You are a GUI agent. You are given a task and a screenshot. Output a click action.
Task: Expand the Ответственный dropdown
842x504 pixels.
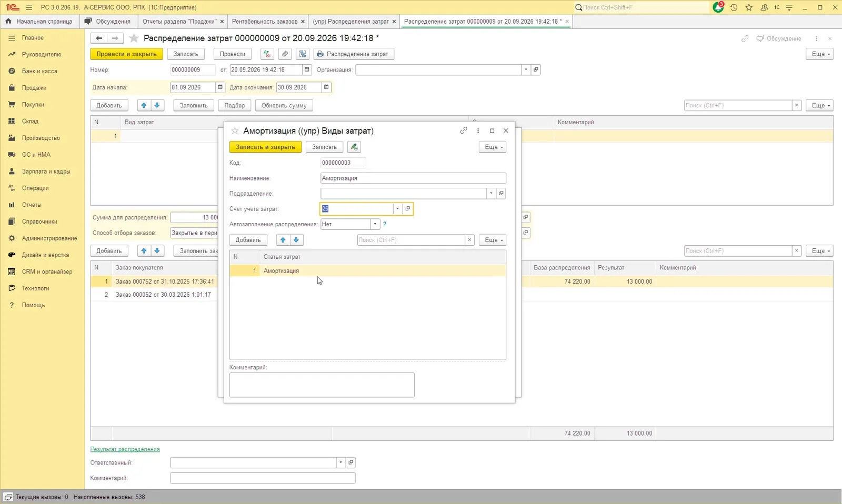click(341, 462)
